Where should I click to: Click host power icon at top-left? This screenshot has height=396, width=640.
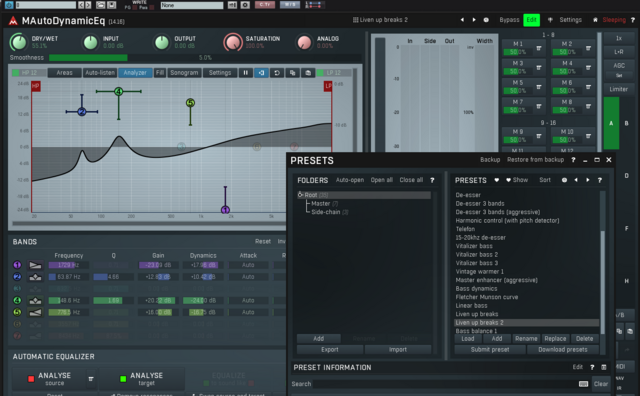(9, 5)
